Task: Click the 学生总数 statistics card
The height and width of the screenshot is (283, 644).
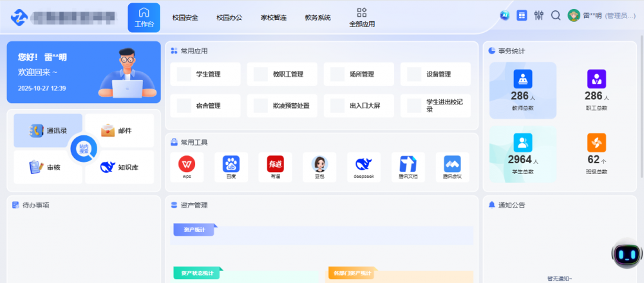Action: coord(522,155)
